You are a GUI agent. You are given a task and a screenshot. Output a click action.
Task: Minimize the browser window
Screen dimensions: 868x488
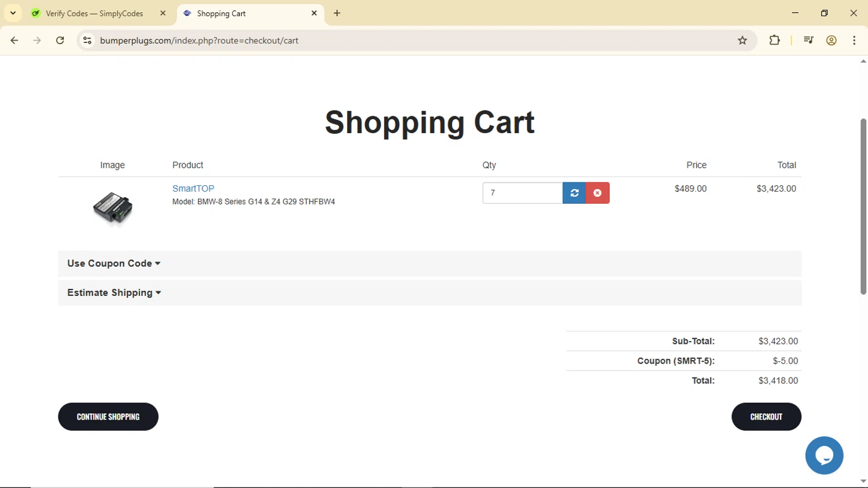(x=795, y=13)
